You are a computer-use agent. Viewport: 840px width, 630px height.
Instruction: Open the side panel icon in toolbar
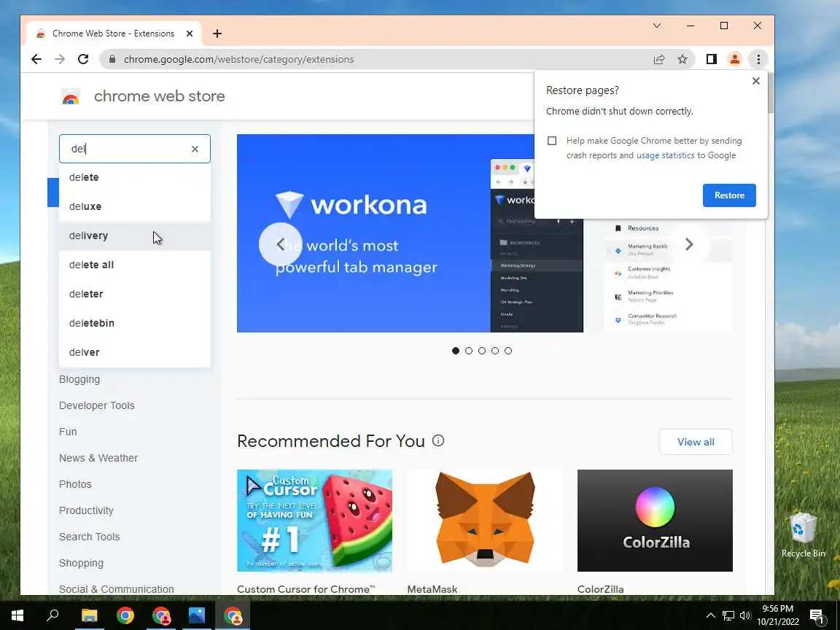(x=712, y=60)
